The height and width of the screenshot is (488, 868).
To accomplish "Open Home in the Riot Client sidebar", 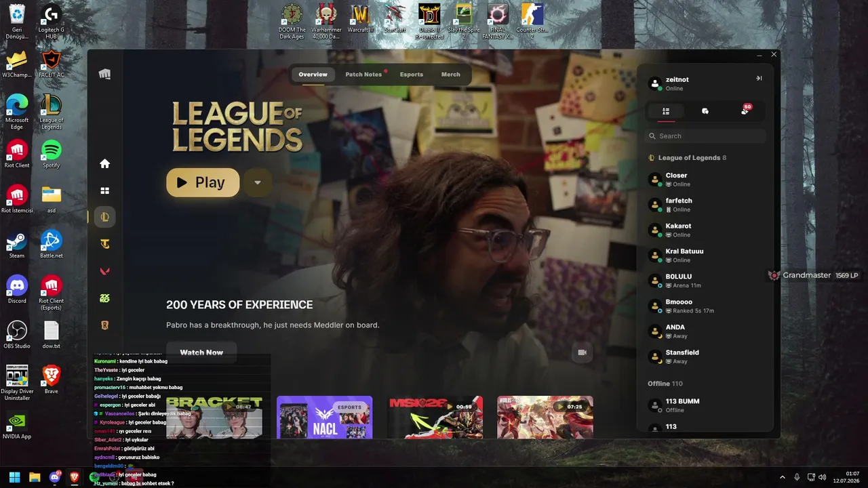I will 104,163.
